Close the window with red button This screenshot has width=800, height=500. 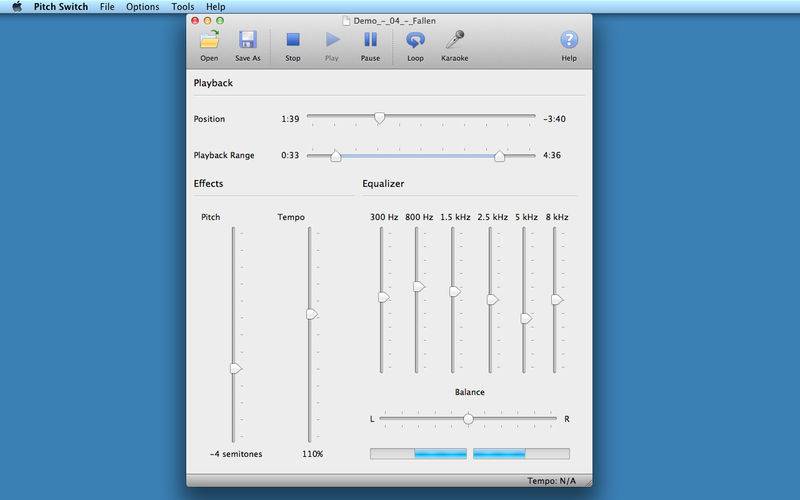[x=195, y=20]
